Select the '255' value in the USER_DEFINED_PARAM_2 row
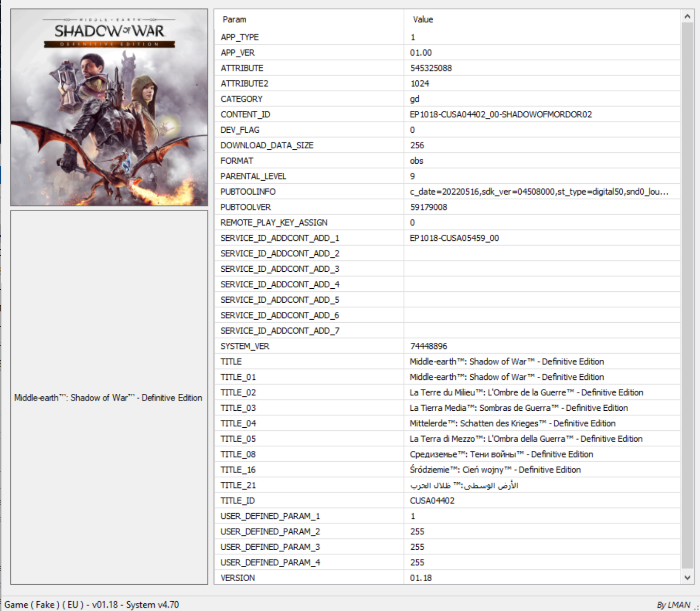The width and height of the screenshot is (700, 611). (x=417, y=531)
